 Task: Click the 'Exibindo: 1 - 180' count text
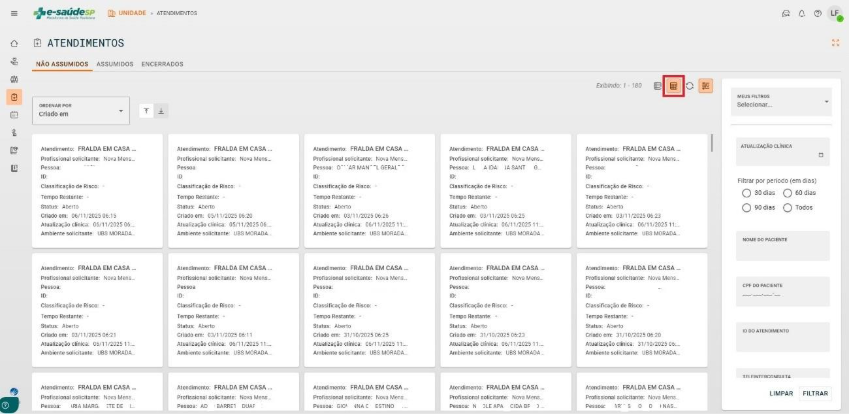pyautogui.click(x=618, y=86)
